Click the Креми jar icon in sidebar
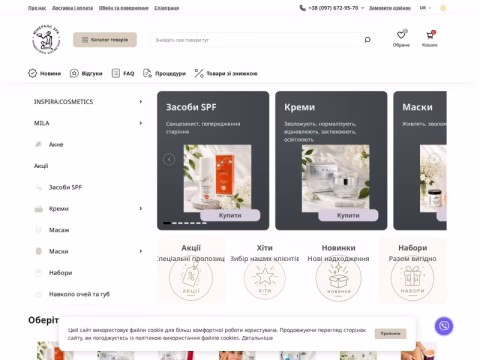 click(39, 209)
